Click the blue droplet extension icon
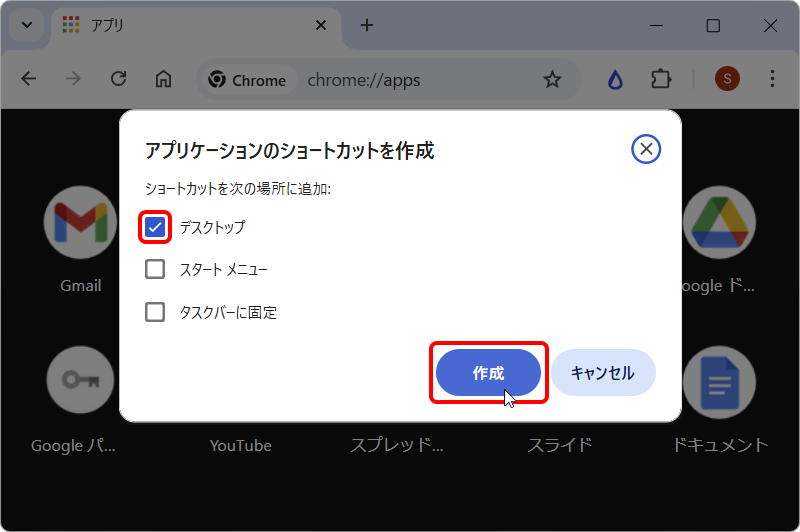This screenshot has height=532, width=800. click(x=615, y=80)
